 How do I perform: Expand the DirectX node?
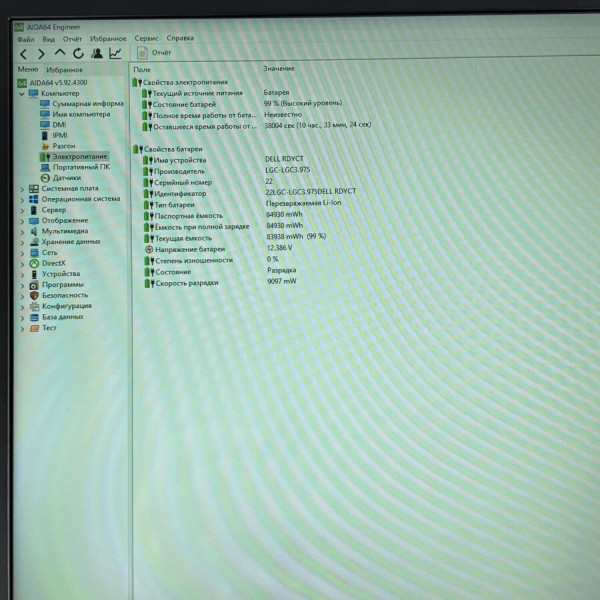22,264
